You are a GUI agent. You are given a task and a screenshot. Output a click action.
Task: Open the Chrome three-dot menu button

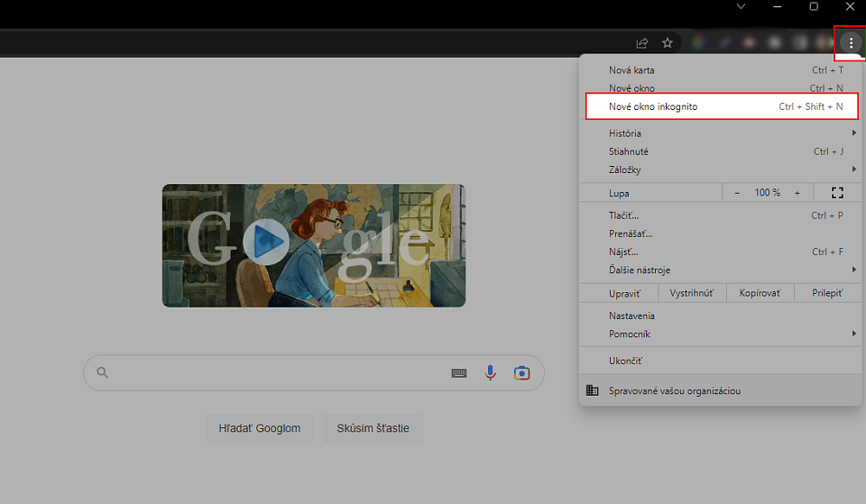851,42
